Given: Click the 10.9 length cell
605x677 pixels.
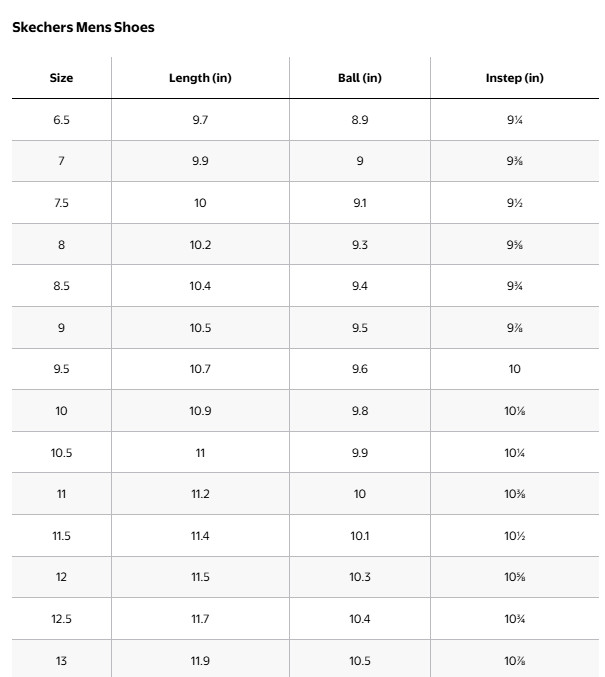Looking at the screenshot, I should coord(200,411).
